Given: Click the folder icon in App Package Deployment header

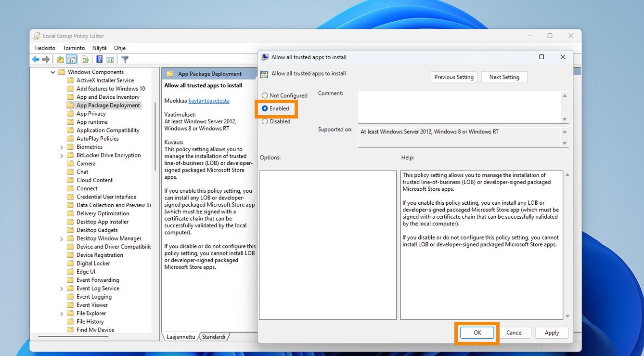Looking at the screenshot, I should (170, 74).
